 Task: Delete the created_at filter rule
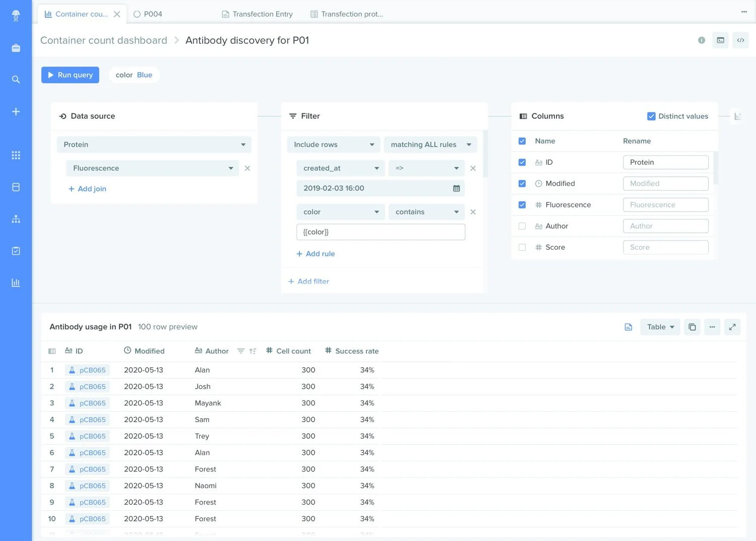[x=473, y=168]
